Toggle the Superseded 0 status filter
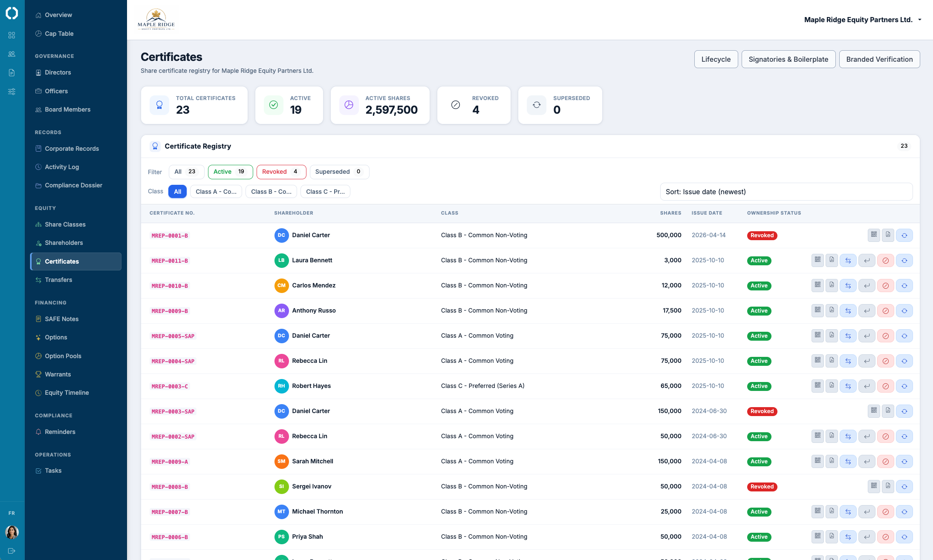This screenshot has width=933, height=560. click(339, 172)
